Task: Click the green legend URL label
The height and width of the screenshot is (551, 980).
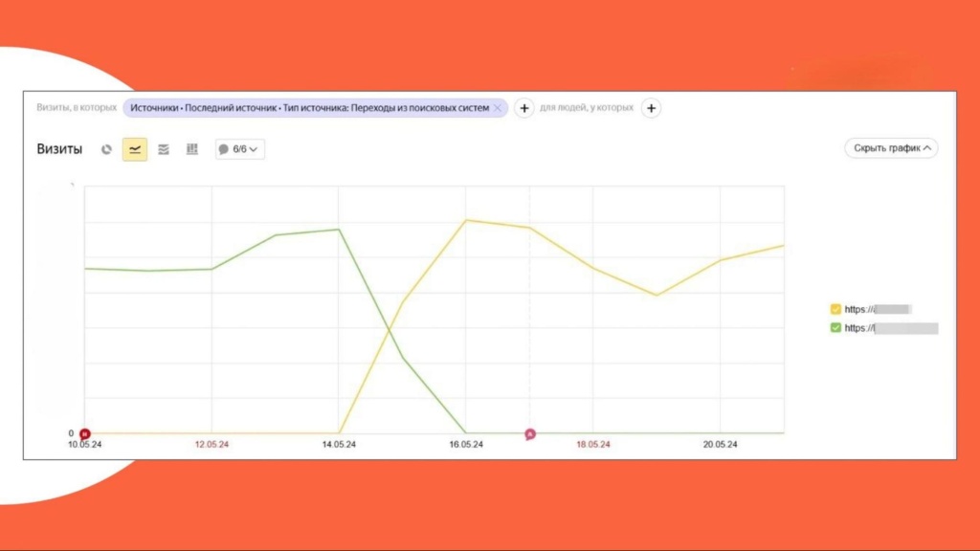Action: click(890, 328)
